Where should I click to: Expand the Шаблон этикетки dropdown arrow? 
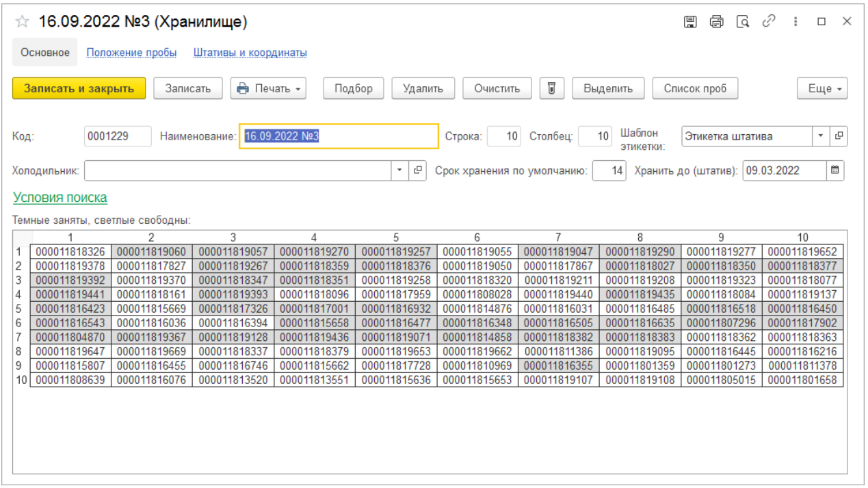[821, 136]
